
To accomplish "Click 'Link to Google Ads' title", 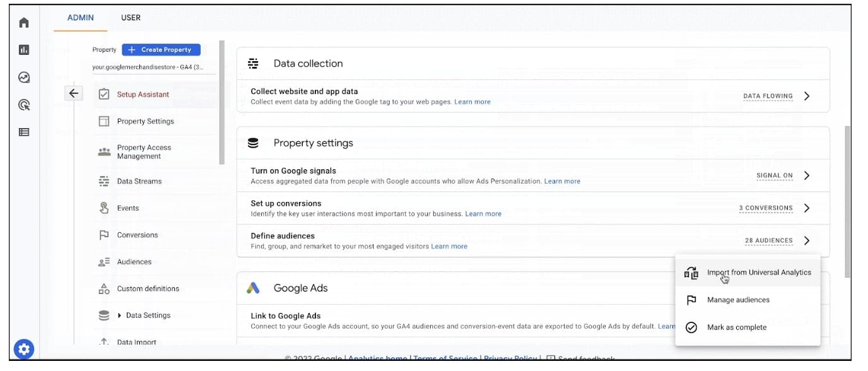I will [x=286, y=316].
